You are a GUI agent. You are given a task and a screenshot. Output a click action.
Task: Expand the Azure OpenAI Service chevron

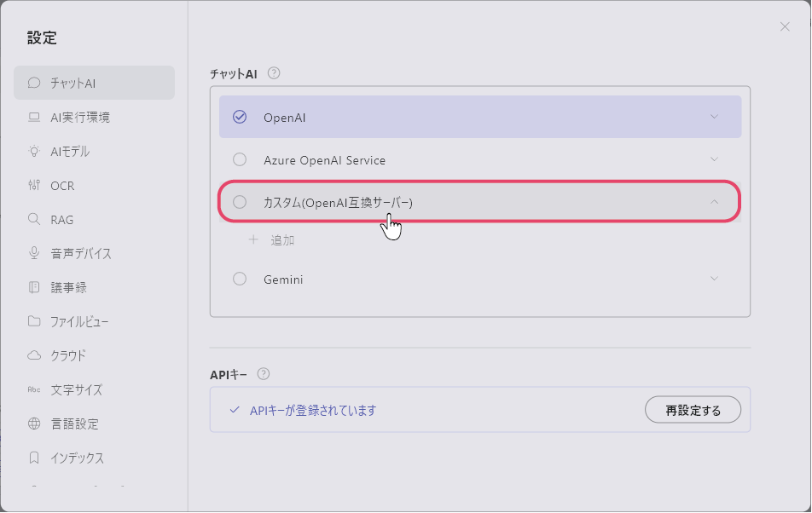tap(714, 159)
